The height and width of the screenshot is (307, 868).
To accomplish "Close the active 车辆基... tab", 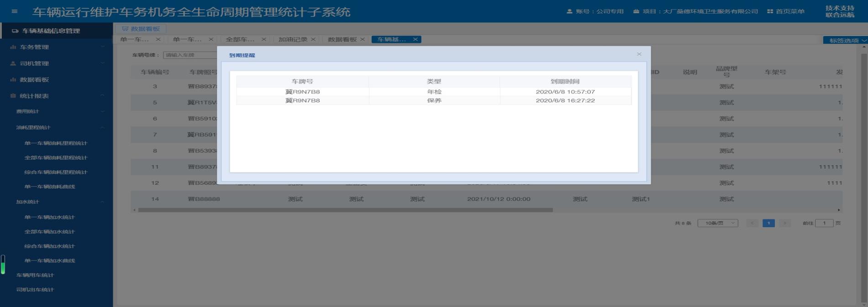I will coord(416,40).
